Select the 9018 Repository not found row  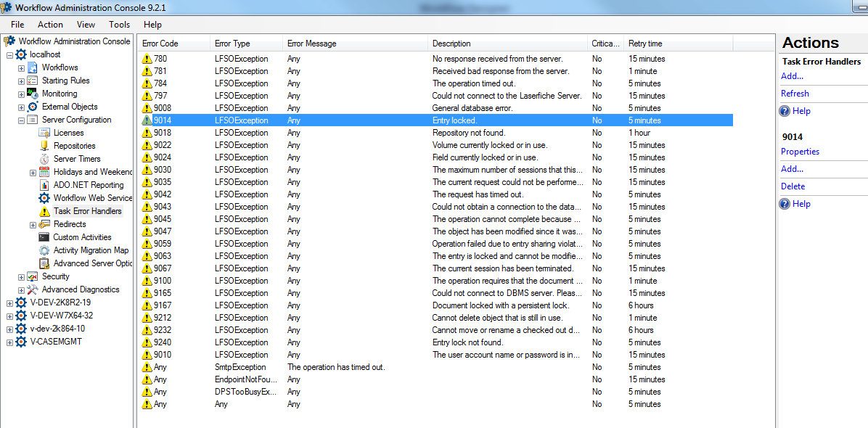(x=436, y=133)
